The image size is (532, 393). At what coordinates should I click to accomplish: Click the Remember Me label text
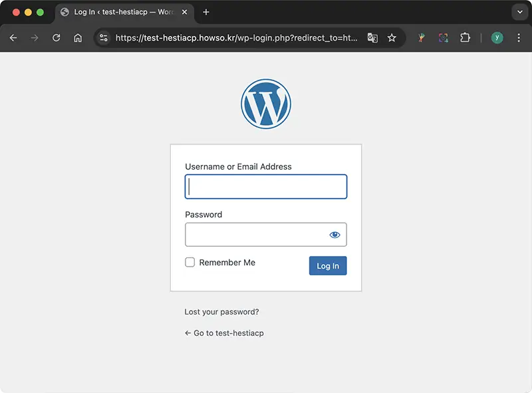click(x=227, y=263)
